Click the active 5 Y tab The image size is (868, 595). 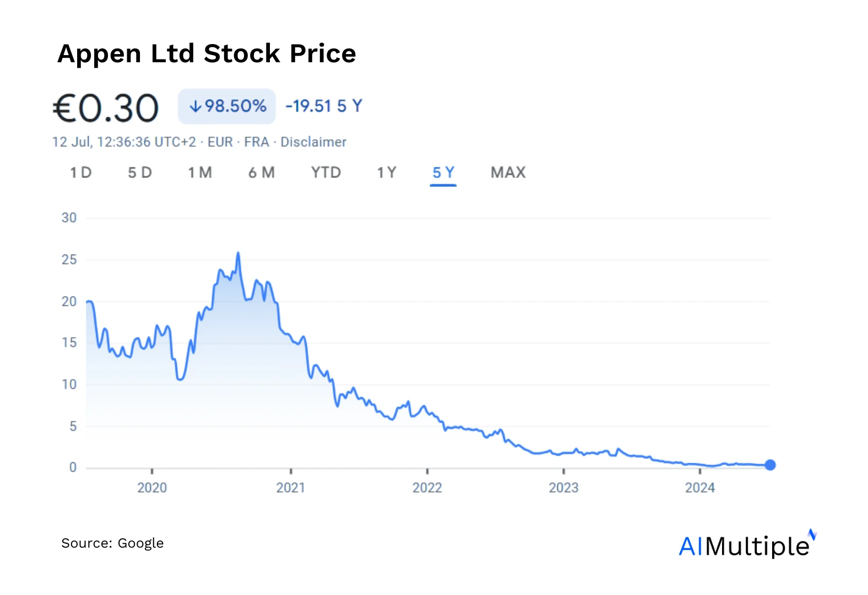point(443,173)
